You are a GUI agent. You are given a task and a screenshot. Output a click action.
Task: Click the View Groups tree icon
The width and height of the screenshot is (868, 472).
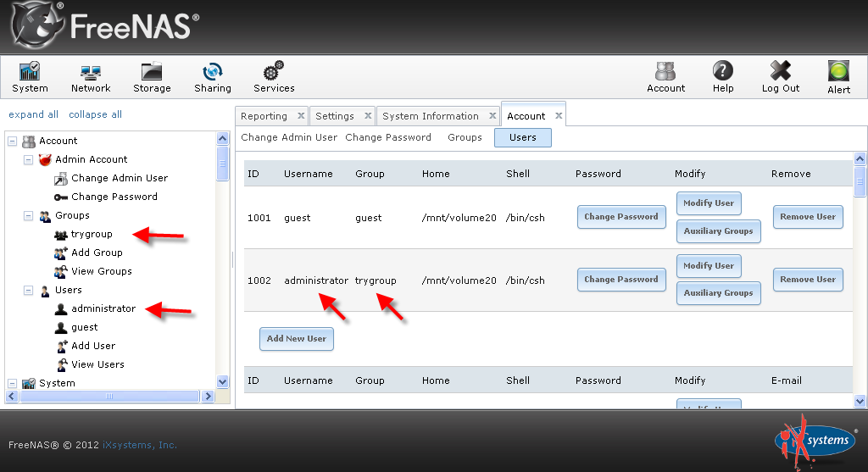[61, 272]
